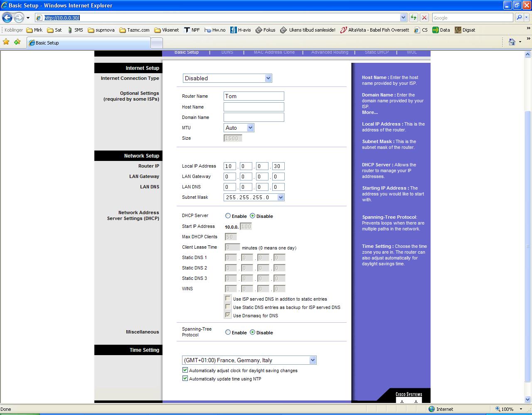Click the Router Name input field
The image size is (532, 415).
point(254,96)
